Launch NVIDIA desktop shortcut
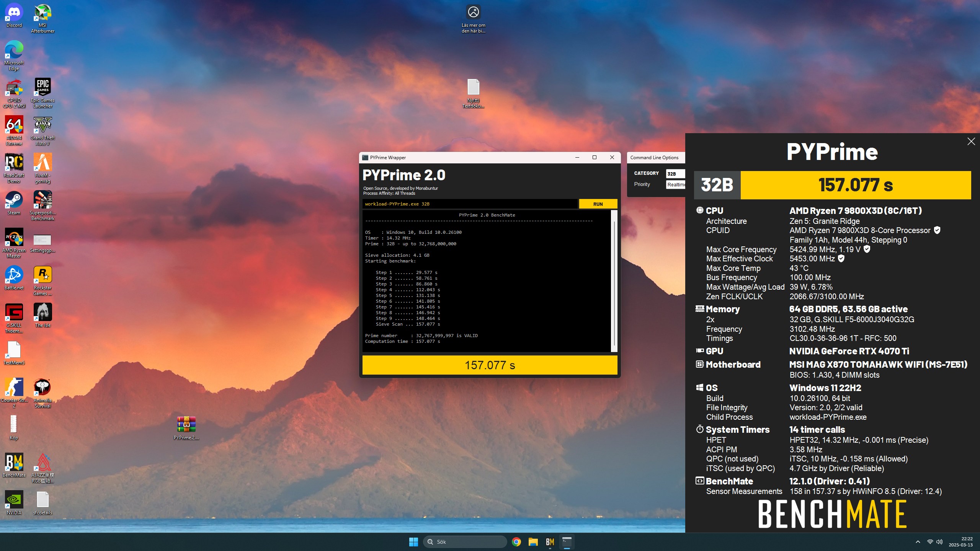Screen dimensions: 980x551 [14, 504]
